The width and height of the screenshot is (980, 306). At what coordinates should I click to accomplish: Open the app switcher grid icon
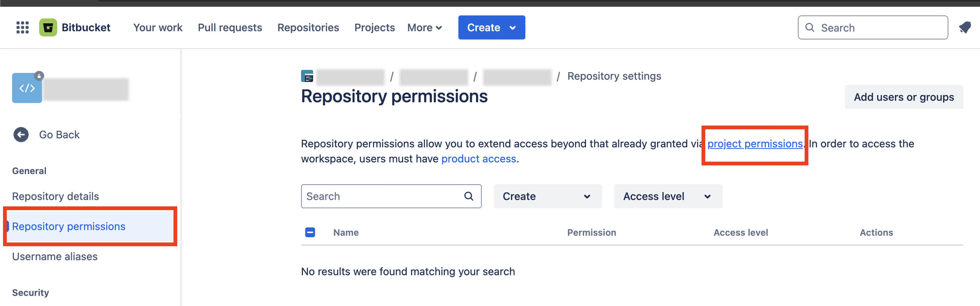tap(23, 27)
